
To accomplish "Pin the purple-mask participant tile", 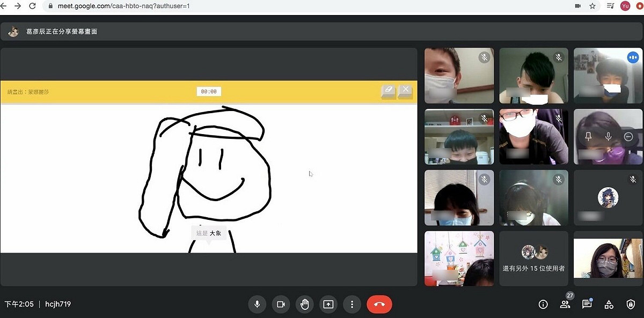I will point(588,137).
